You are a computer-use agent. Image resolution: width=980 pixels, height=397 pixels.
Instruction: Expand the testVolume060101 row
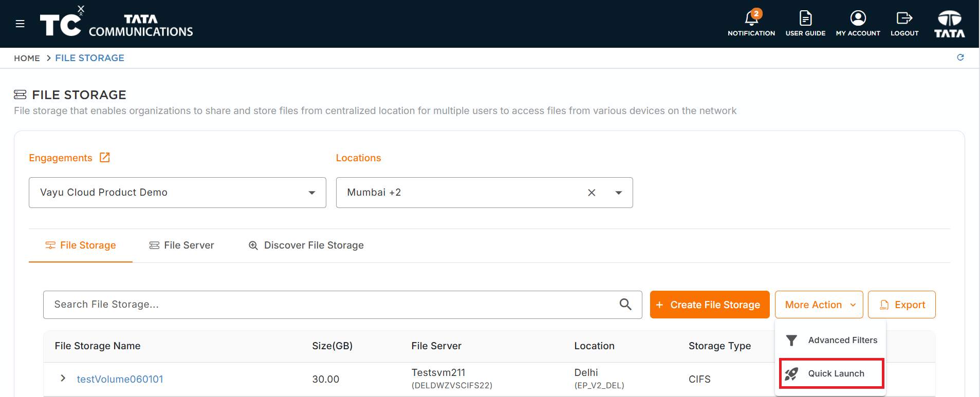(63, 379)
